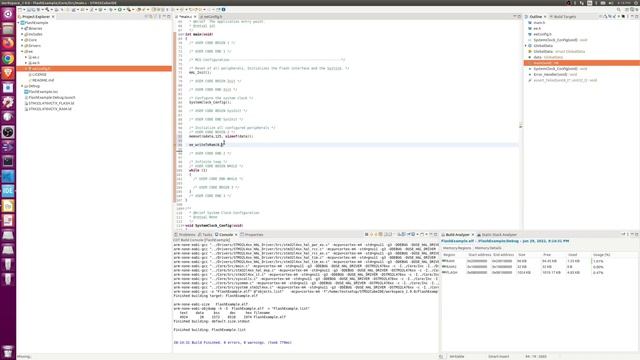Open the Static Stack Analyzer tab

pos(497,235)
